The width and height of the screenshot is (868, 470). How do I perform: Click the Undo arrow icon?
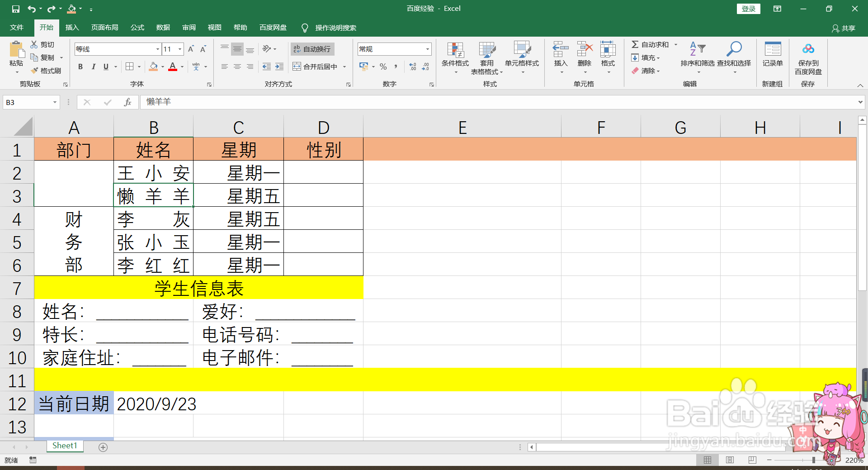click(x=31, y=9)
